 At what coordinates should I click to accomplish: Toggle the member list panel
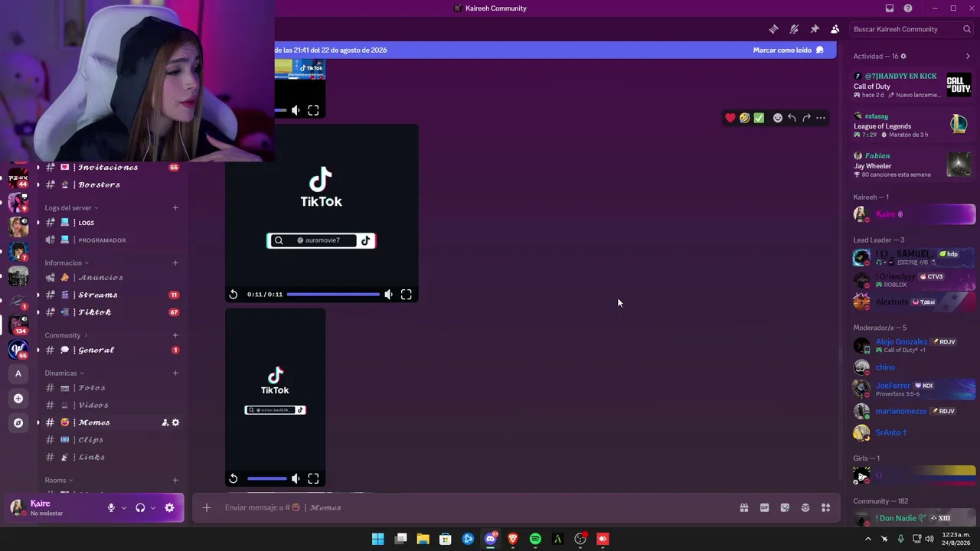tap(835, 29)
